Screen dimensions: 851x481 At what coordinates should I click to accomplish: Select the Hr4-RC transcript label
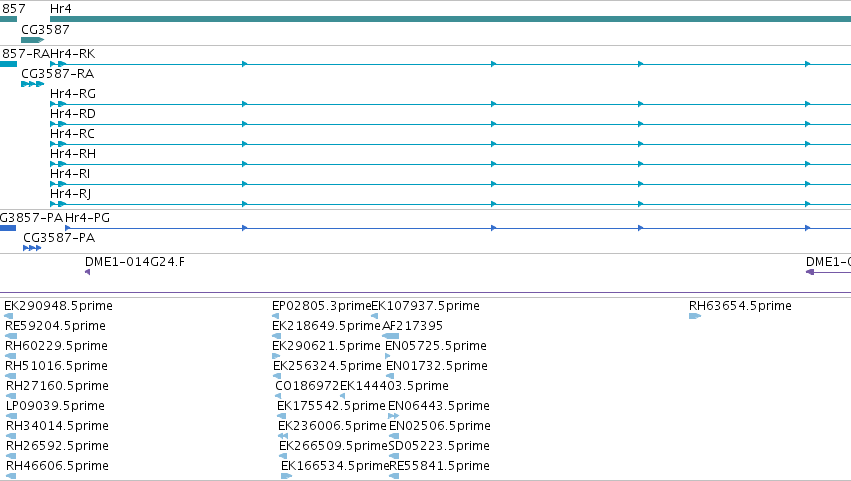72,134
